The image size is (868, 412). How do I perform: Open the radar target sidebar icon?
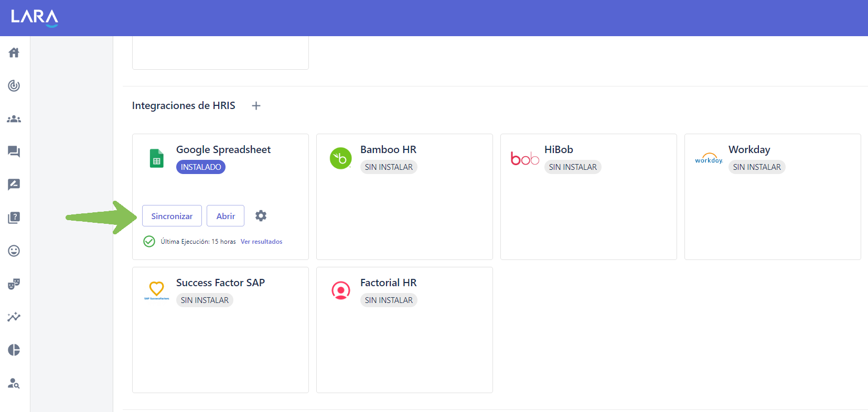tap(14, 85)
